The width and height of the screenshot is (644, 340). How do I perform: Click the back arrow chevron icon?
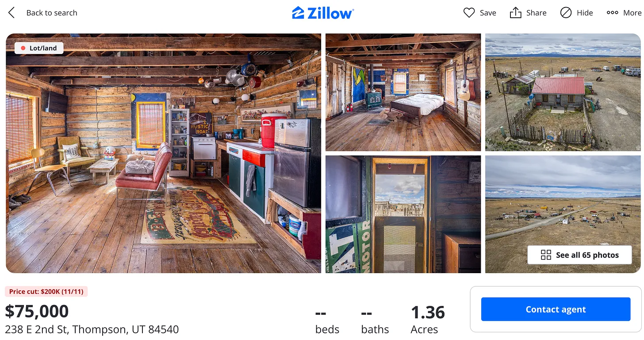tap(11, 13)
